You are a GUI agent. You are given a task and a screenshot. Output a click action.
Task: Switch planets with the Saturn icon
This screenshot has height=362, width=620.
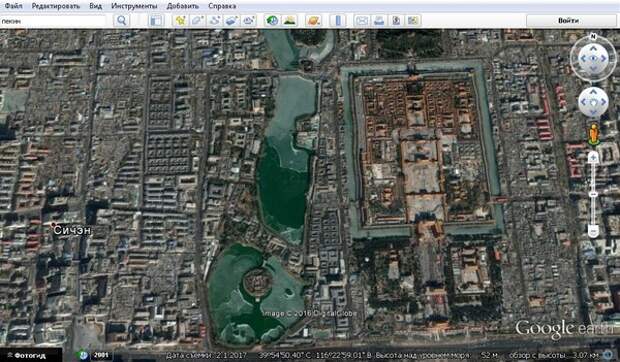tap(313, 21)
